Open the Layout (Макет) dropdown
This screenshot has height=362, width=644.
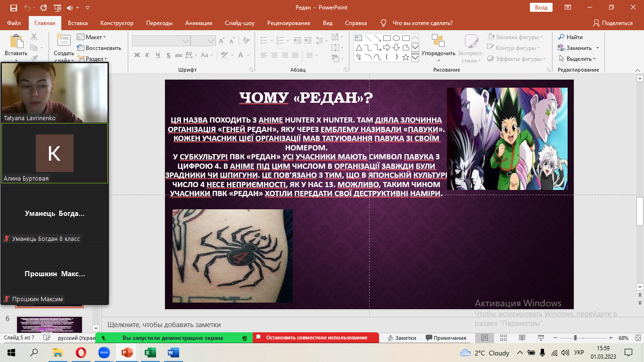click(x=92, y=37)
